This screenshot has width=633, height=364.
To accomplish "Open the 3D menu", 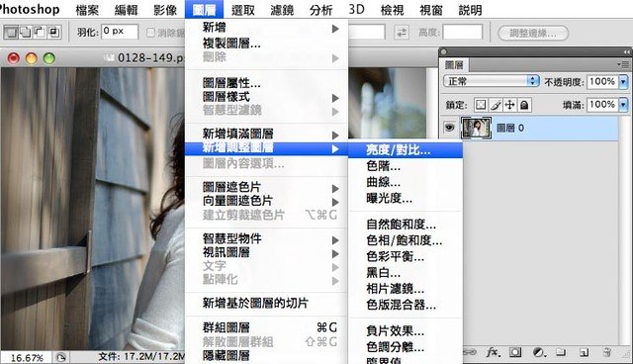I will pos(356,9).
